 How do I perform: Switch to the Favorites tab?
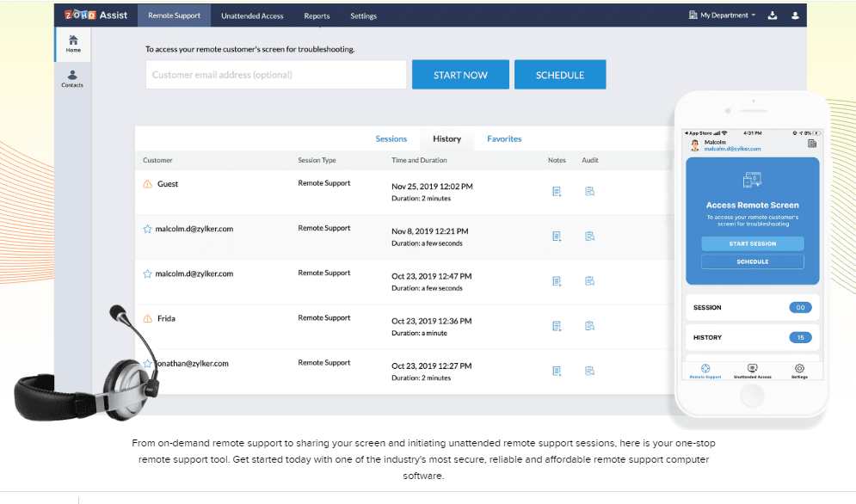point(504,138)
